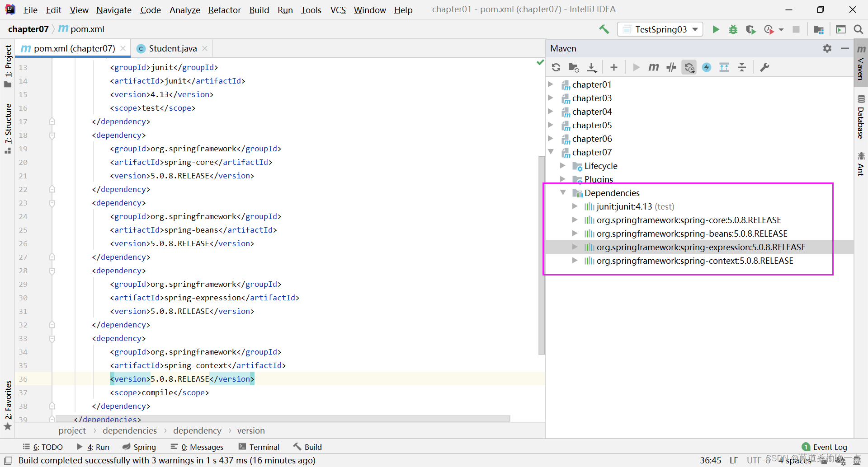Collapse all nodes in Maven tree

742,67
